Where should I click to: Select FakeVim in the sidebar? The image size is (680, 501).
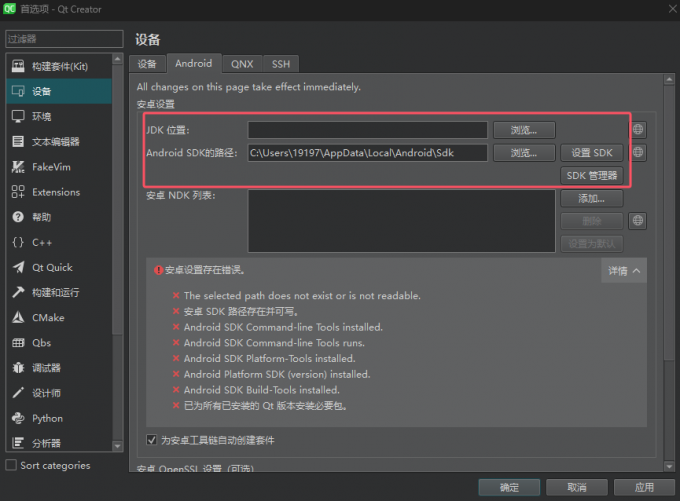(x=51, y=167)
